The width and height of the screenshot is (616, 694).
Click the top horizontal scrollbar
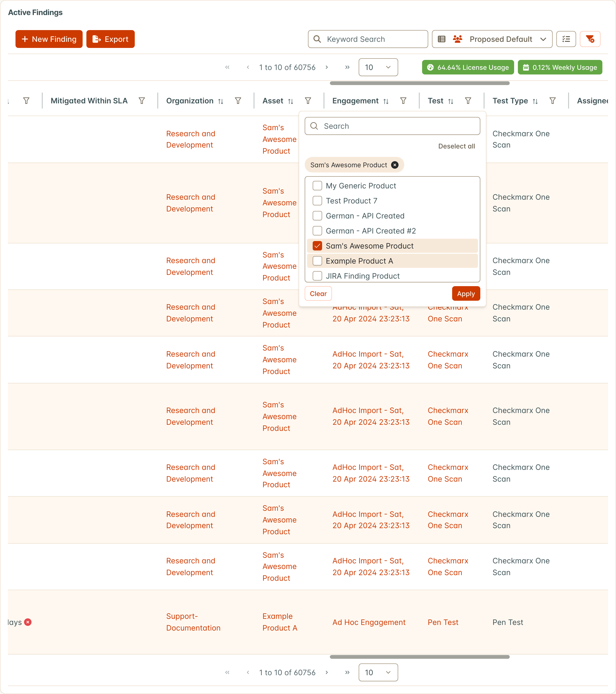pos(420,83)
